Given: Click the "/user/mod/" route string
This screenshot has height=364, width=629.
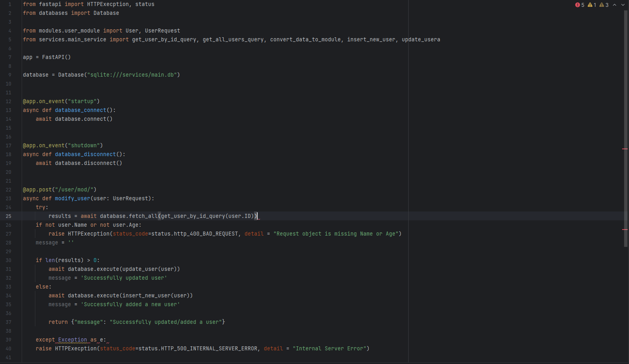Looking at the screenshot, I should [74, 189].
